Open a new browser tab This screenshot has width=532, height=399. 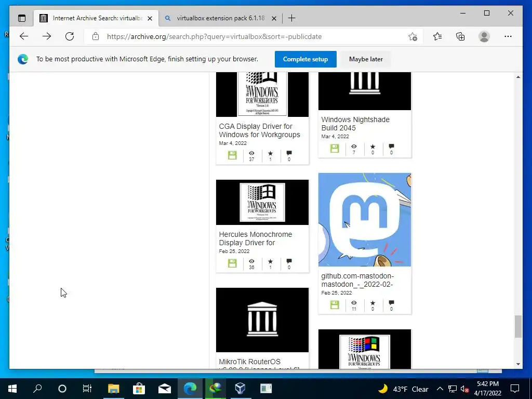[x=291, y=18]
